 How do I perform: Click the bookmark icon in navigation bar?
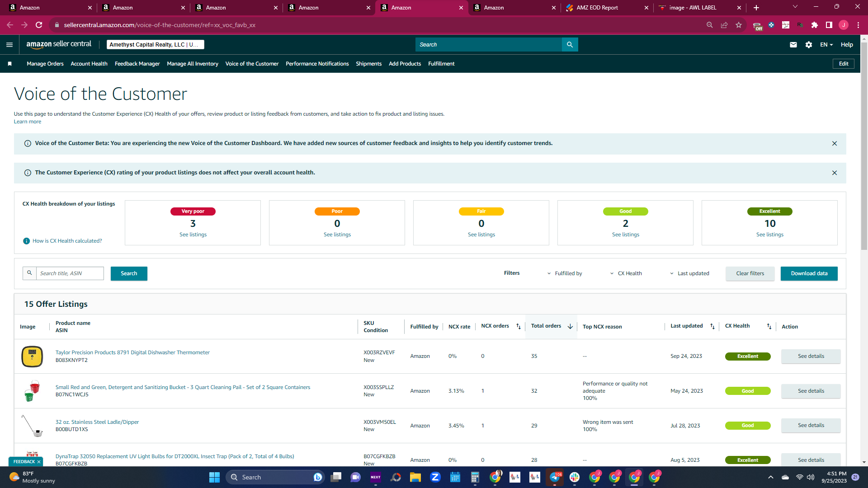[x=9, y=64]
